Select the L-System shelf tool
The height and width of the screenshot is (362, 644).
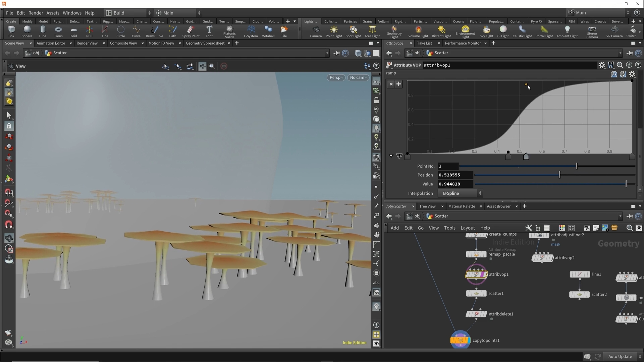[x=251, y=31]
